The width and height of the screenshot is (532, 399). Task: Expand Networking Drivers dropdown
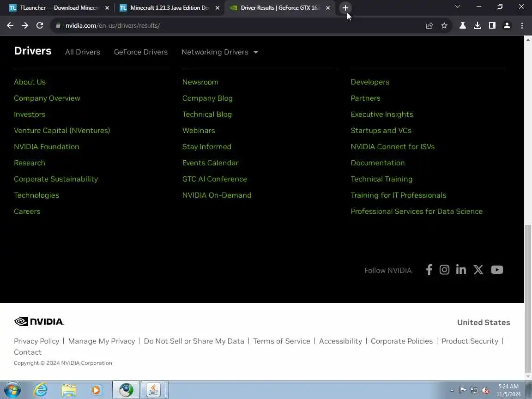(x=220, y=52)
